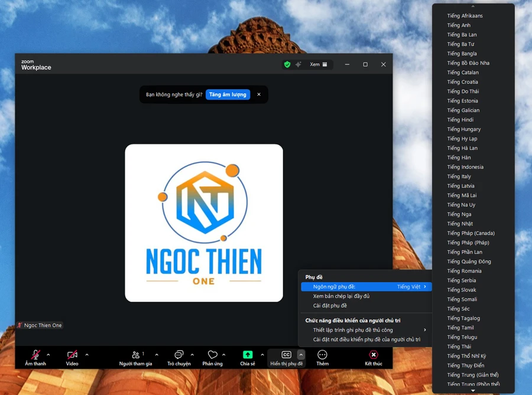Open chat with the Trò chuyện bubble icon
This screenshot has height=395, width=532.
[179, 354]
